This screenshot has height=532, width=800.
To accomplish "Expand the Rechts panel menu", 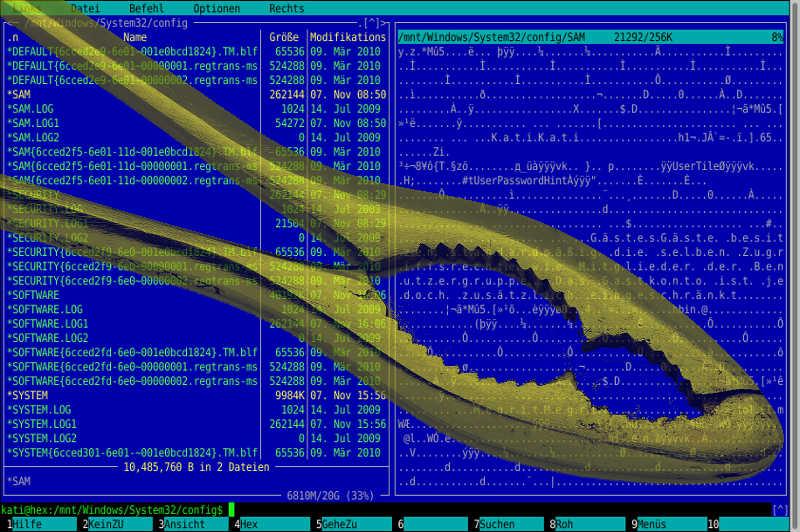I will coord(287,8).
